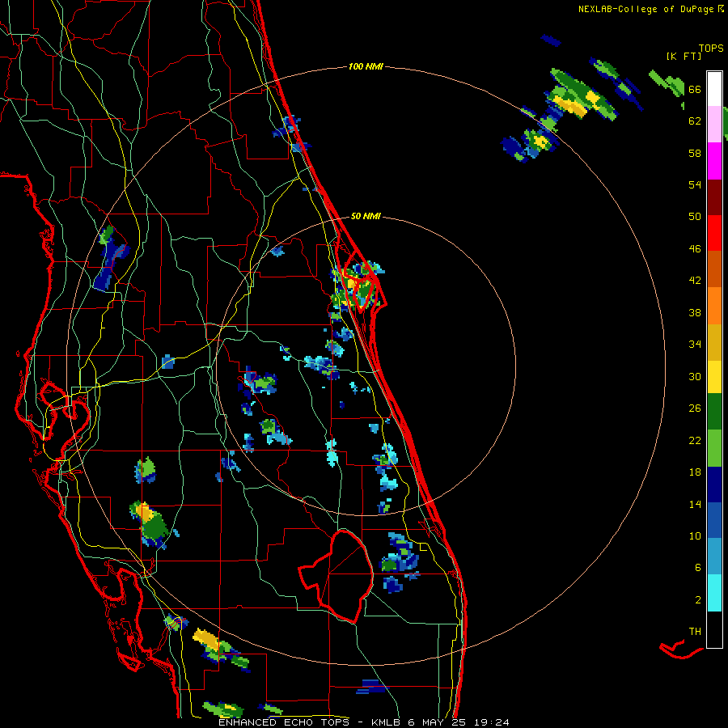
Task: Click the white swatch on the tops scale
Action: [714, 89]
